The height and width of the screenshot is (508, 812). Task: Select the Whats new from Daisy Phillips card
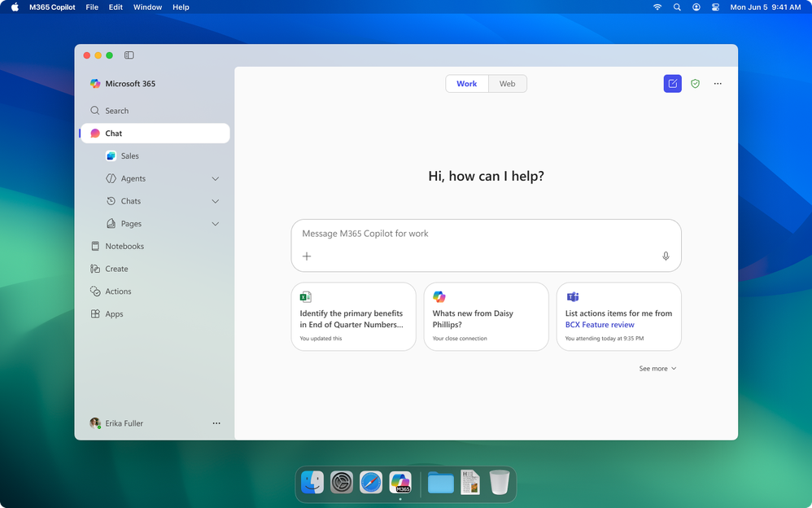pyautogui.click(x=486, y=317)
